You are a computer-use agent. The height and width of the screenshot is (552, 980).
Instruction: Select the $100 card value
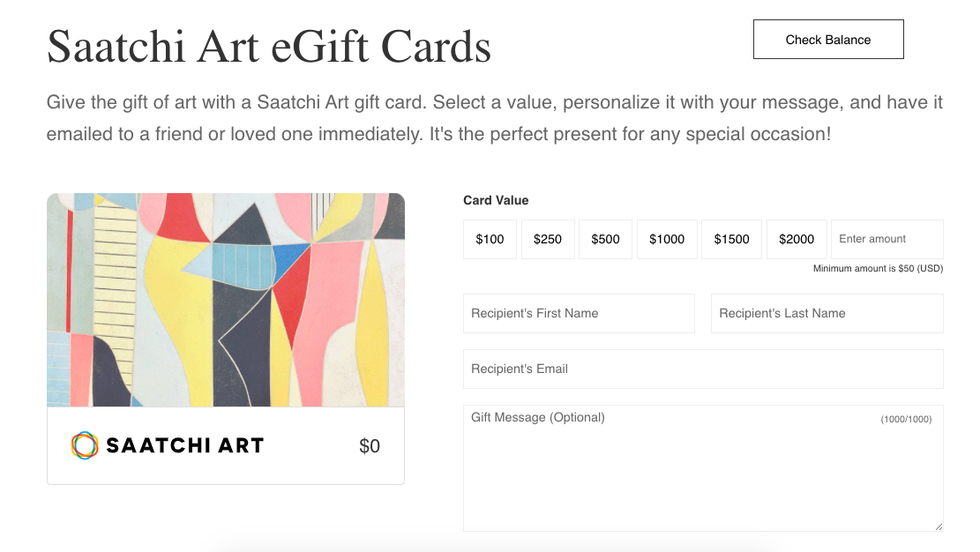point(490,239)
